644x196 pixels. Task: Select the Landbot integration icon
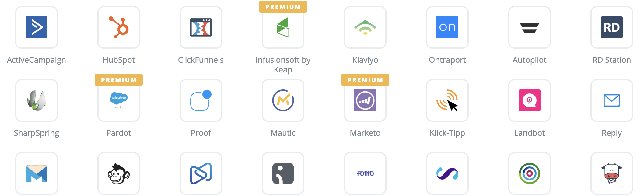[x=530, y=100]
